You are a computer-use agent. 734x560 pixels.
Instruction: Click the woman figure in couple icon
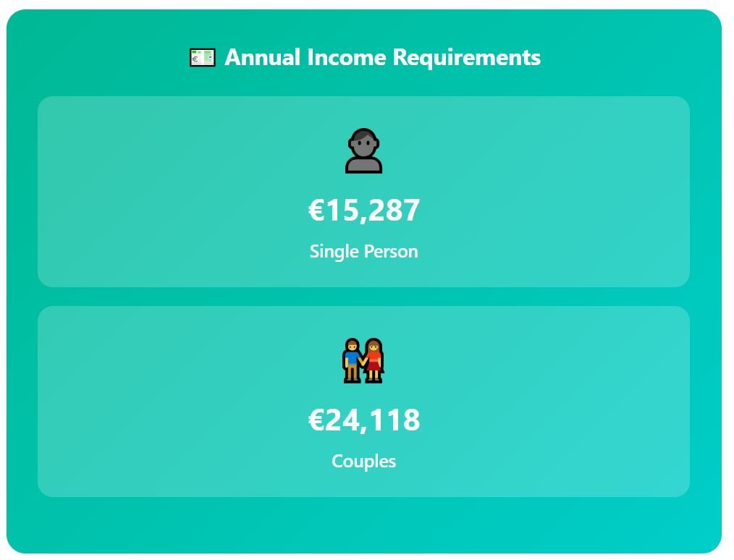374,361
